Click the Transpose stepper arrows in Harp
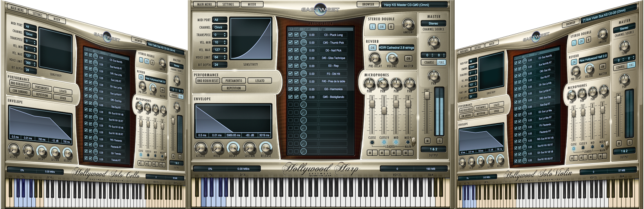644x209 pixels. 225,35
